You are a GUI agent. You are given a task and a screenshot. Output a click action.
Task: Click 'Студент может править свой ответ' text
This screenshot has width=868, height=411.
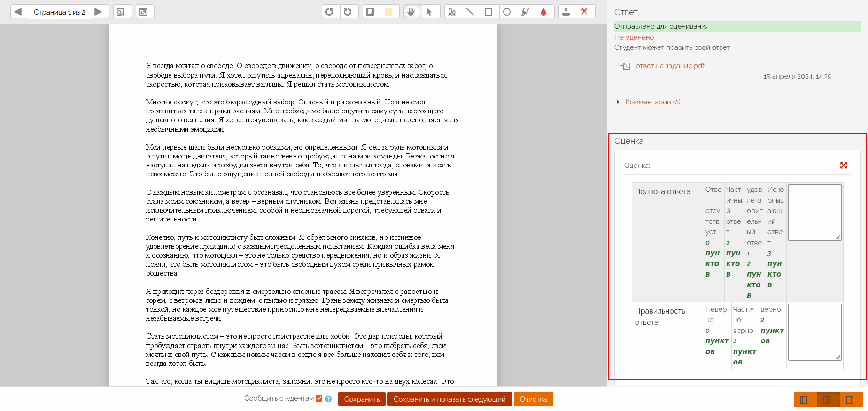672,47
